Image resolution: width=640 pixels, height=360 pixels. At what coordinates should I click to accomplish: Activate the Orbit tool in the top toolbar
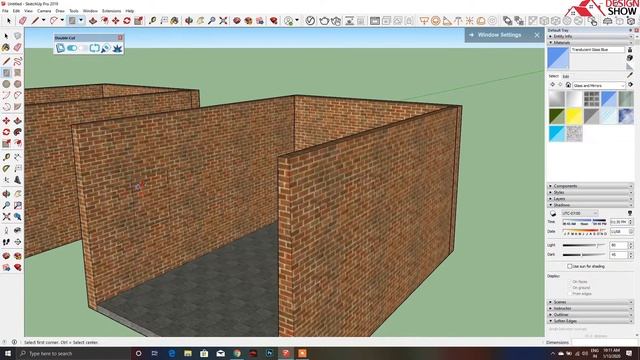(189, 20)
